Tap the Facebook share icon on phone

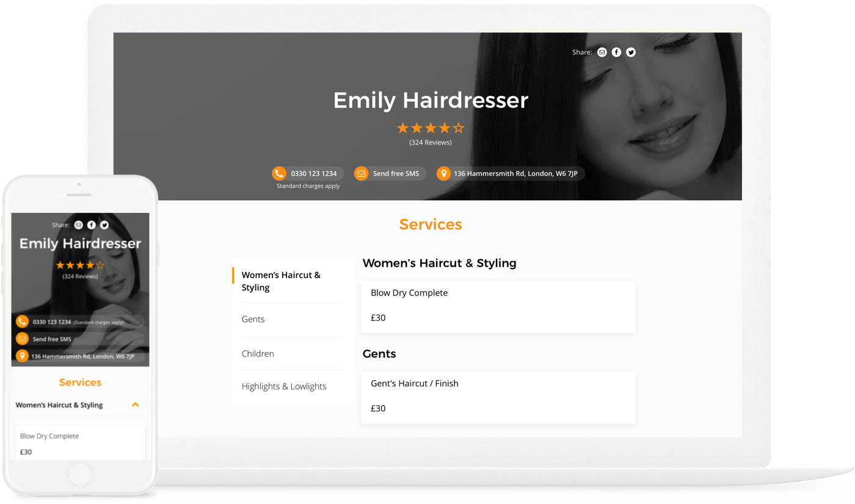[x=92, y=225]
